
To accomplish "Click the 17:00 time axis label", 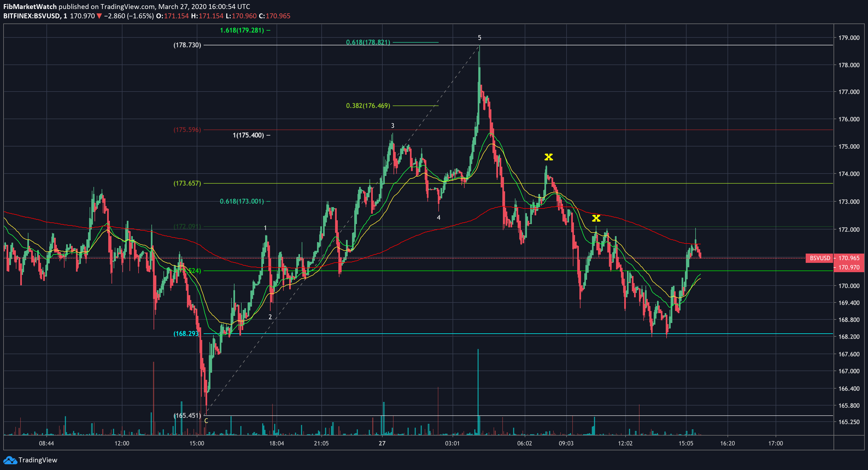I will pyautogui.click(x=775, y=443).
